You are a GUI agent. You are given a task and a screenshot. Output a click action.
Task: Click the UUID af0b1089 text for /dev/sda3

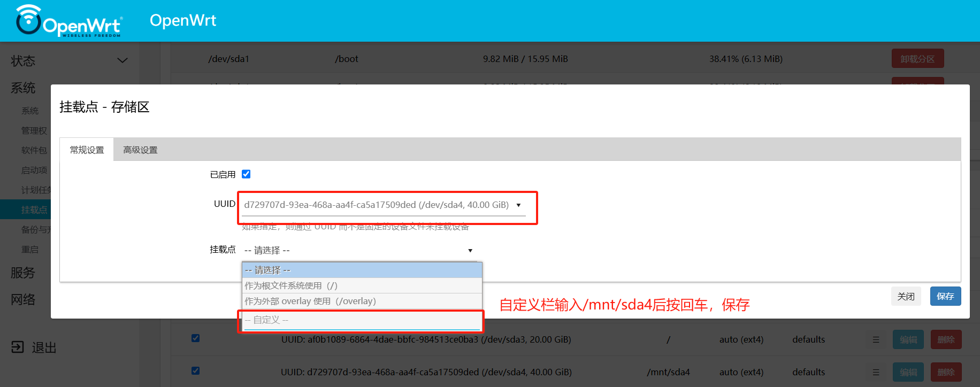[x=426, y=339]
